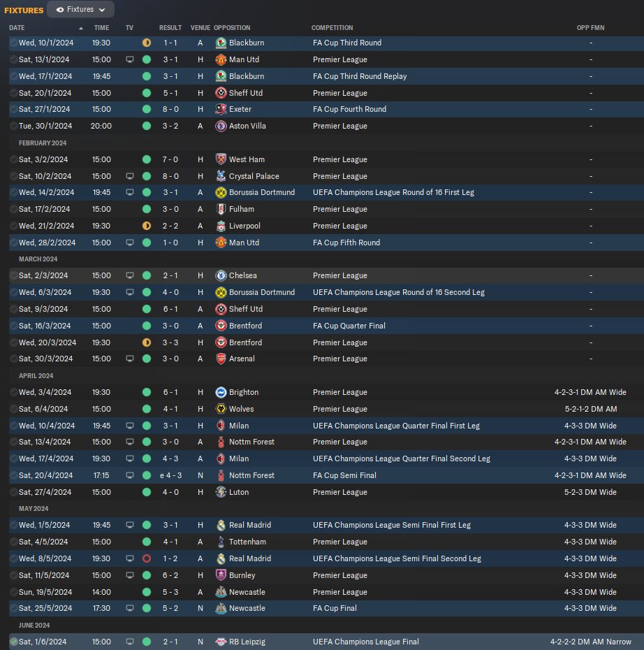Click Man Utd crest in 13/1/2024 row
Image resolution: width=644 pixels, height=650 pixels.
click(x=221, y=59)
